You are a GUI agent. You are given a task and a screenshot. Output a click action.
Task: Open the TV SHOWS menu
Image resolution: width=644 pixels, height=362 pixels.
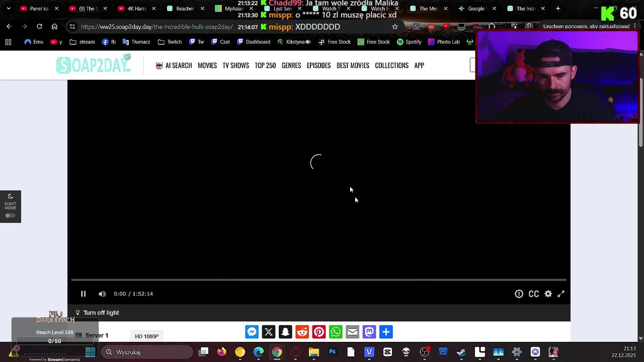[x=236, y=65]
